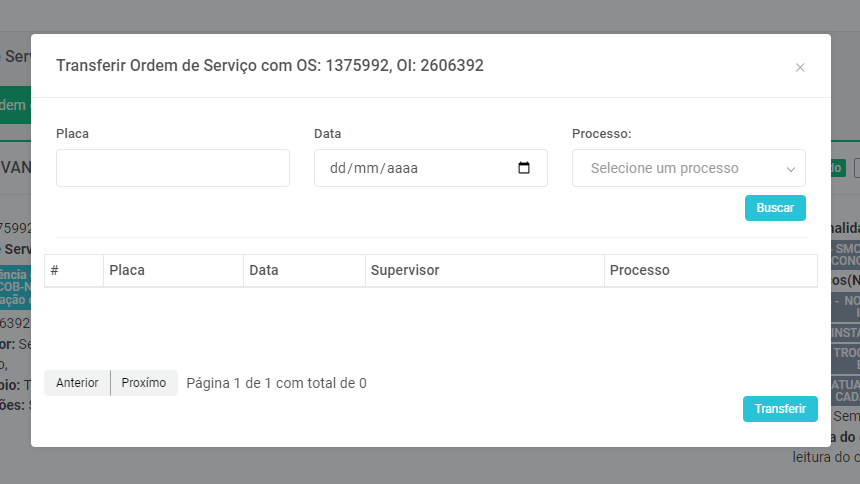The height and width of the screenshot is (484, 860).
Task: Open the calendar picker in Data field
Action: (524, 168)
